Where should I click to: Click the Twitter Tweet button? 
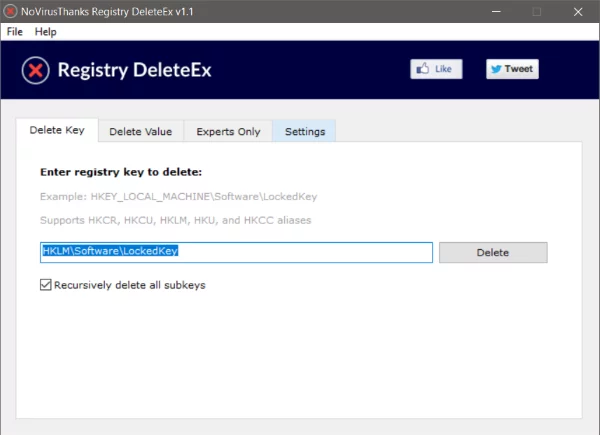(512, 69)
